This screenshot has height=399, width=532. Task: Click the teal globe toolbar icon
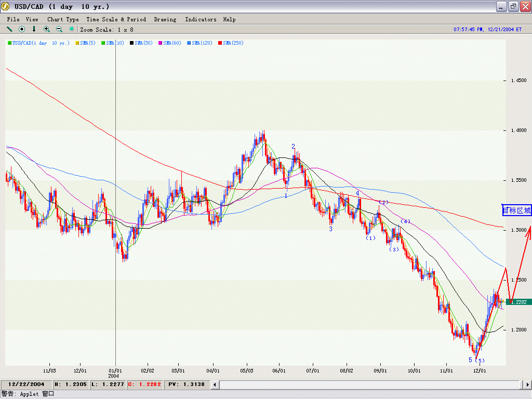click(72, 29)
